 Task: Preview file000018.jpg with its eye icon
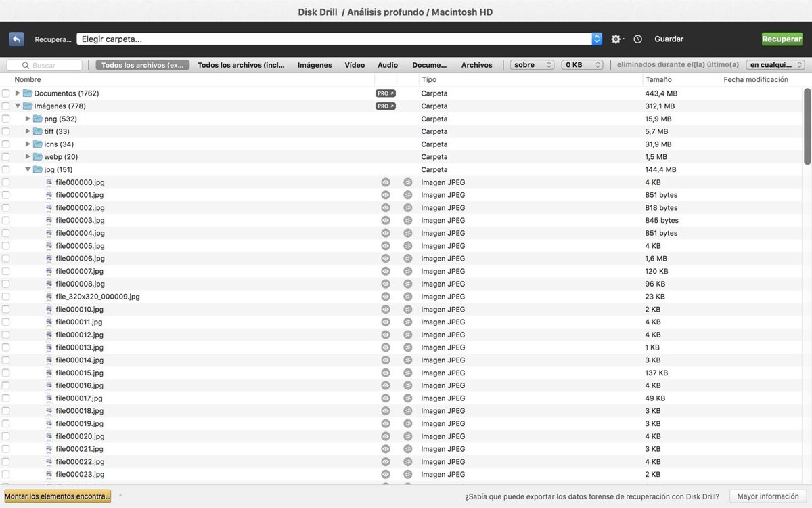tap(386, 411)
